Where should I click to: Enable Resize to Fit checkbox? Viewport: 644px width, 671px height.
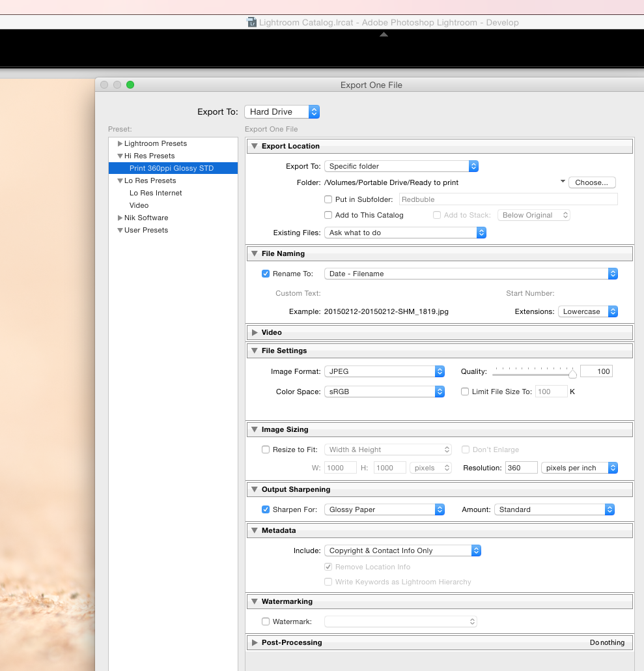coord(266,450)
